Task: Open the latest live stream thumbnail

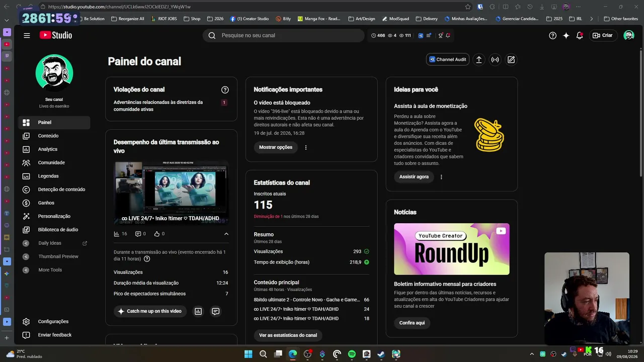Action: (x=171, y=193)
